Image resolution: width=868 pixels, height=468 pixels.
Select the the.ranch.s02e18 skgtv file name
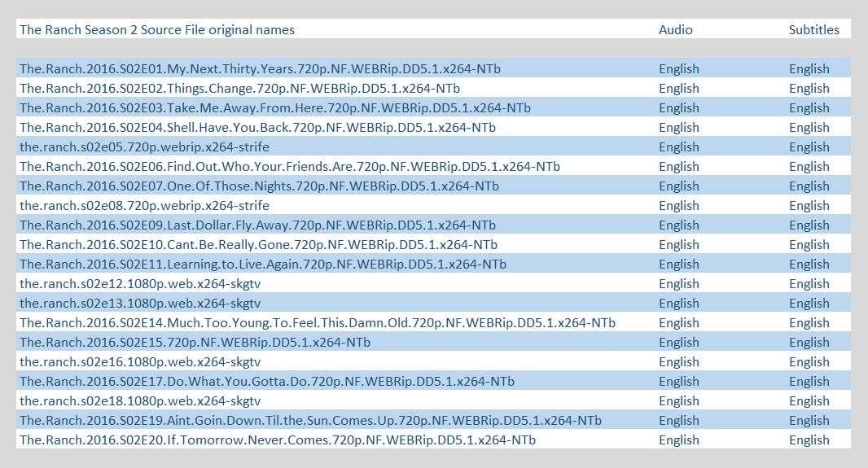[140, 401]
